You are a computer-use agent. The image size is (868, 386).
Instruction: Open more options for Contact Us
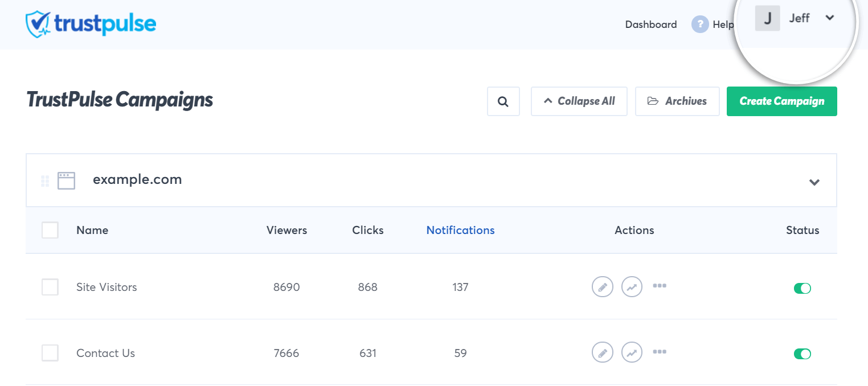[660, 352]
